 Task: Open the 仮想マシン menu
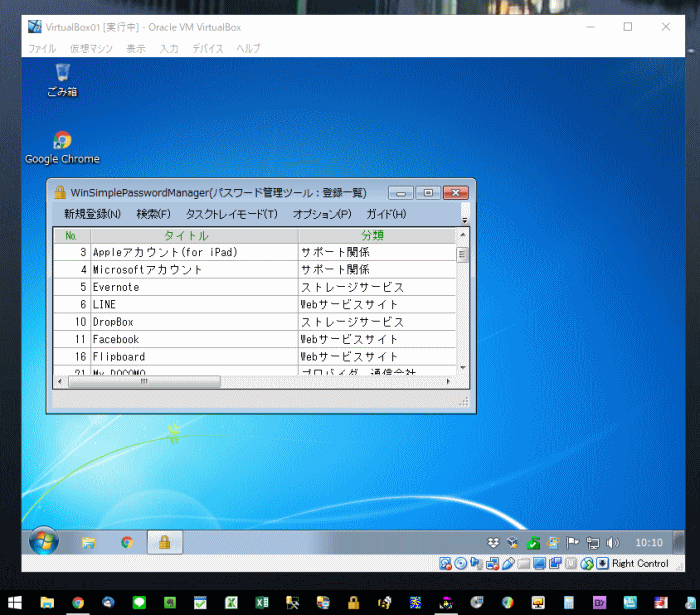click(91, 48)
